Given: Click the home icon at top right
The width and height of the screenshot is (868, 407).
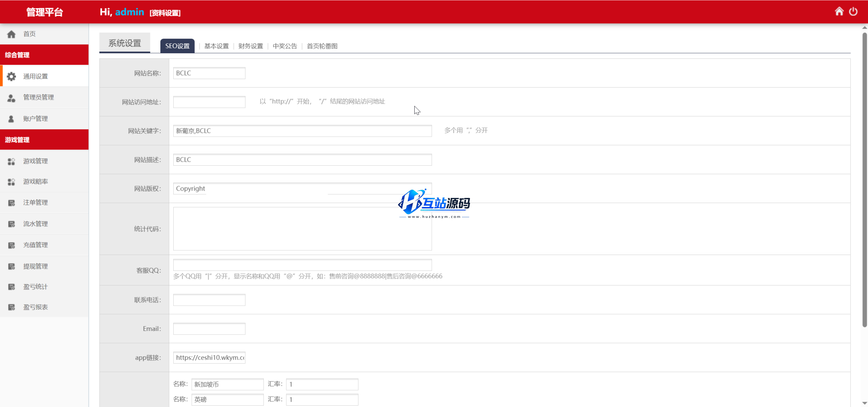Looking at the screenshot, I should pos(839,12).
